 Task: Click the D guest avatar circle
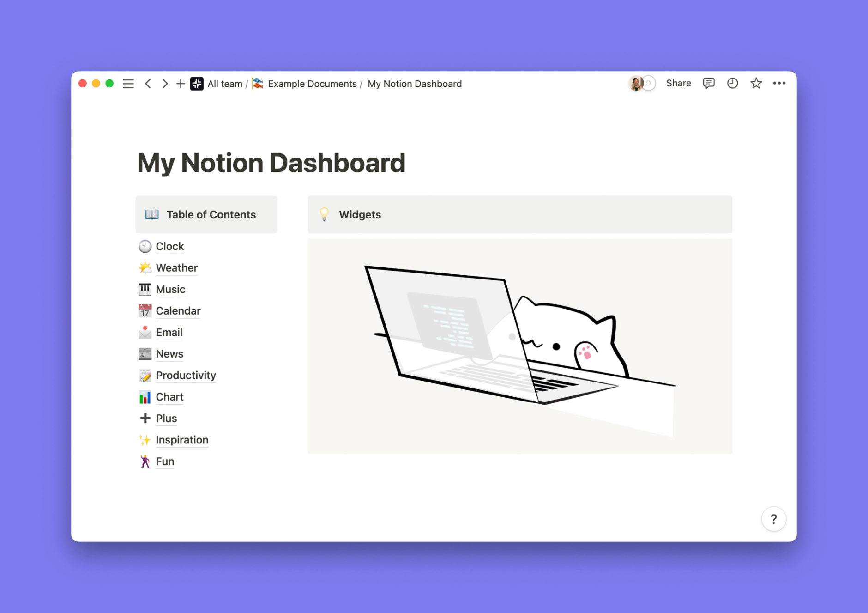(x=649, y=83)
